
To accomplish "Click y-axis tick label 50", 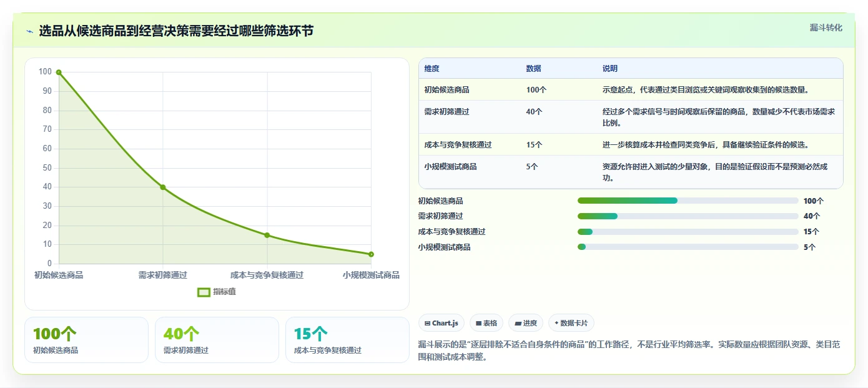I will 47,168.
